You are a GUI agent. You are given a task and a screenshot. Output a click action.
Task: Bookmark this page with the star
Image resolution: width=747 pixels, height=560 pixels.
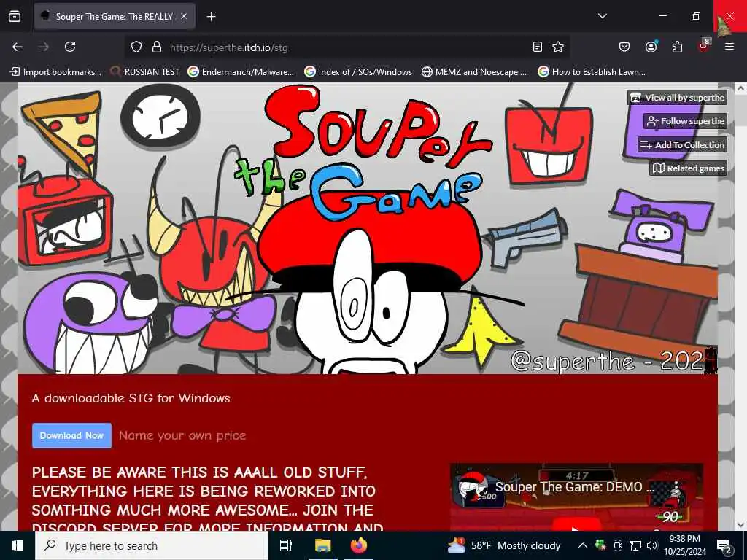pos(558,47)
